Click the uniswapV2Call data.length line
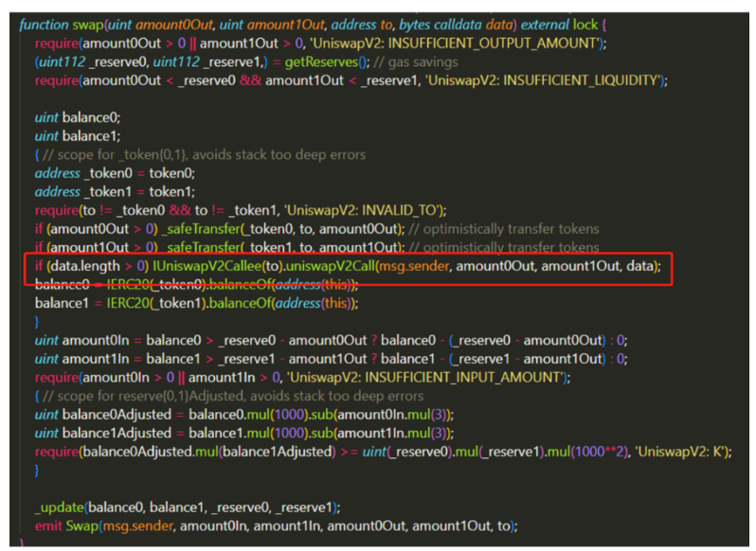This screenshot has width=756, height=551. pyautogui.click(x=348, y=266)
